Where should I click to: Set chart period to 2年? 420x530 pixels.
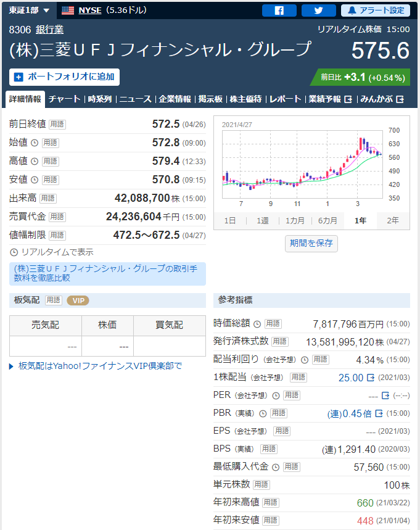click(393, 221)
